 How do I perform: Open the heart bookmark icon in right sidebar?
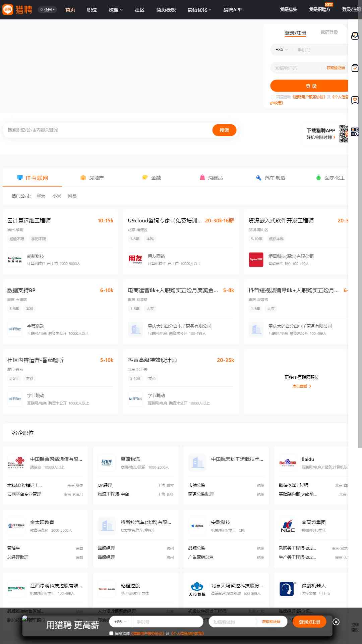pos(355,100)
